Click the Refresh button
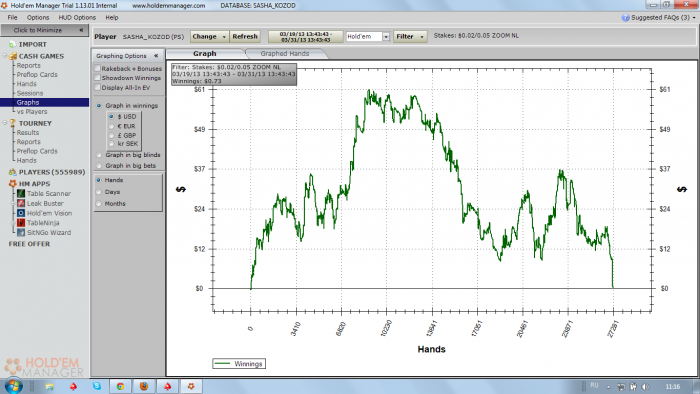This screenshot has width=700, height=394. (245, 37)
